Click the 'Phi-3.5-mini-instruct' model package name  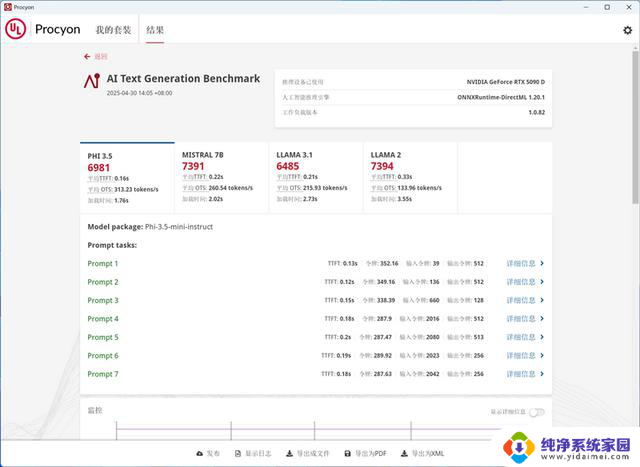(x=179, y=227)
